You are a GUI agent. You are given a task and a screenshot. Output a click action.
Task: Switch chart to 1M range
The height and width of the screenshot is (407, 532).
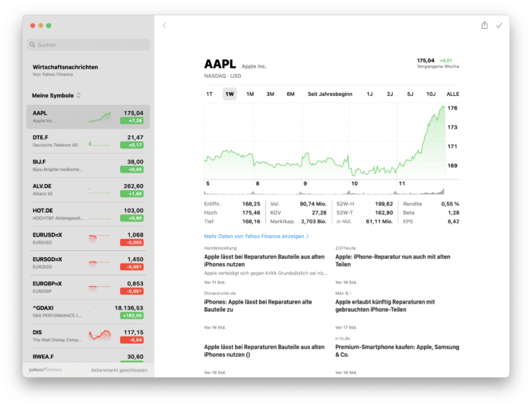(x=250, y=94)
